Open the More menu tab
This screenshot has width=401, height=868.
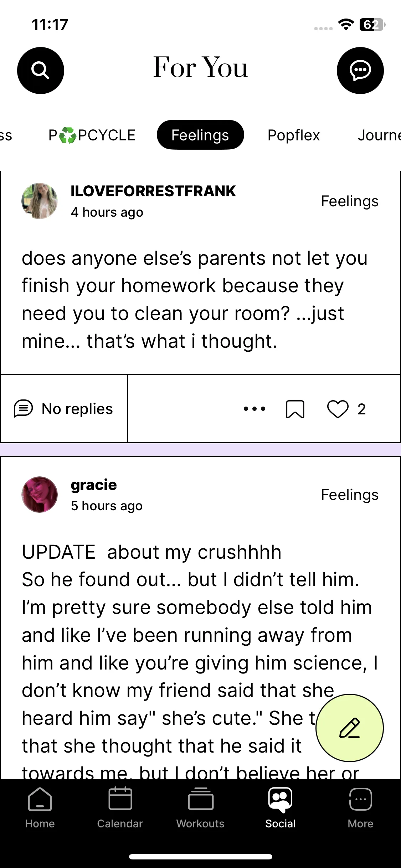tap(360, 808)
